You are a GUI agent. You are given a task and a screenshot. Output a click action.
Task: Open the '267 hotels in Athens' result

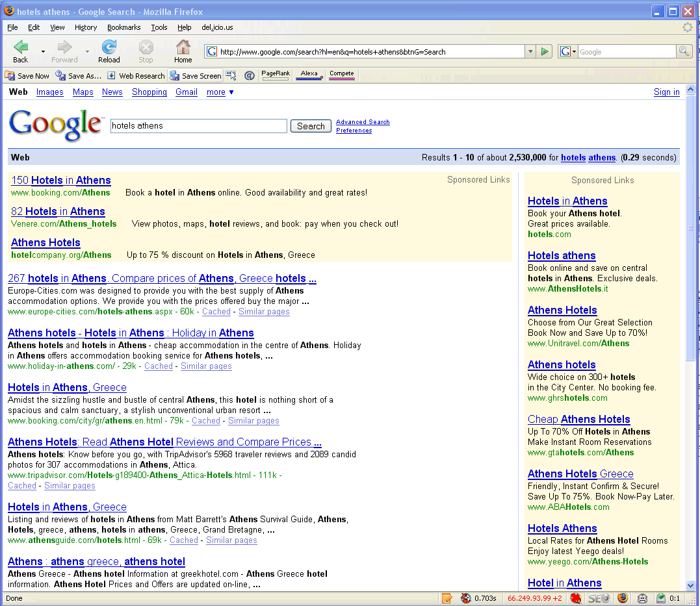[162, 279]
